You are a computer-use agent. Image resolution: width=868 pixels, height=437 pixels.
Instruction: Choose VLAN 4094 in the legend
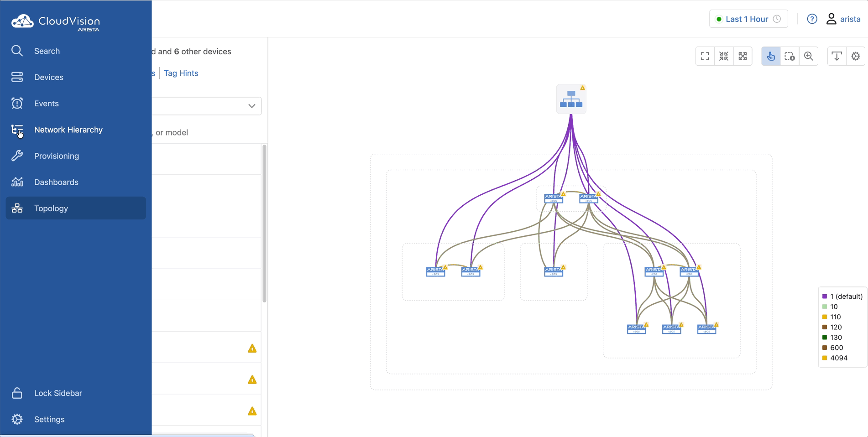835,358
